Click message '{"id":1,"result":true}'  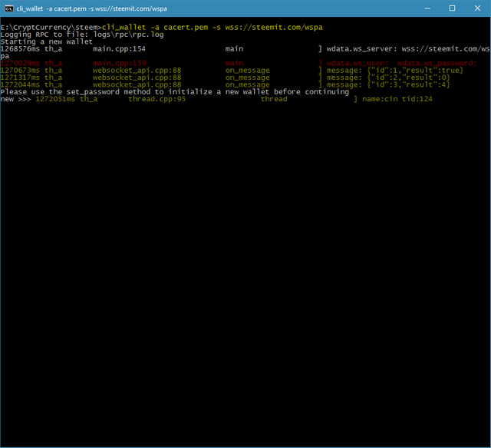coord(415,71)
